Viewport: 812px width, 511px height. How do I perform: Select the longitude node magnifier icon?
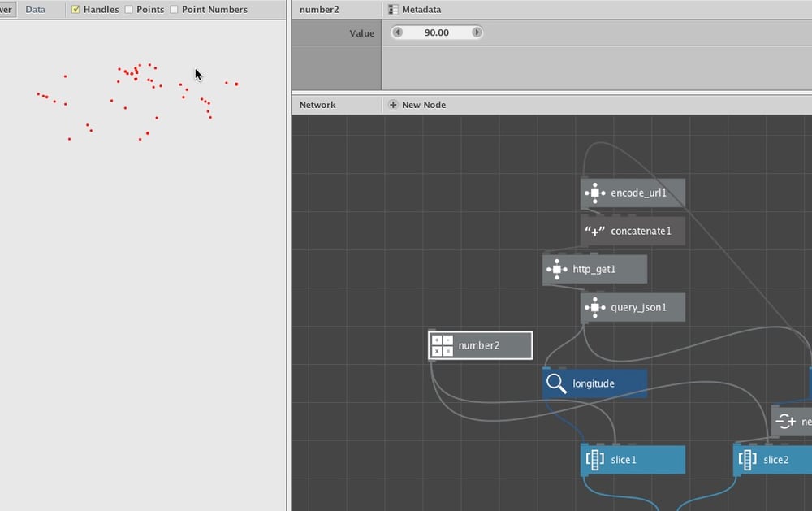(x=557, y=383)
